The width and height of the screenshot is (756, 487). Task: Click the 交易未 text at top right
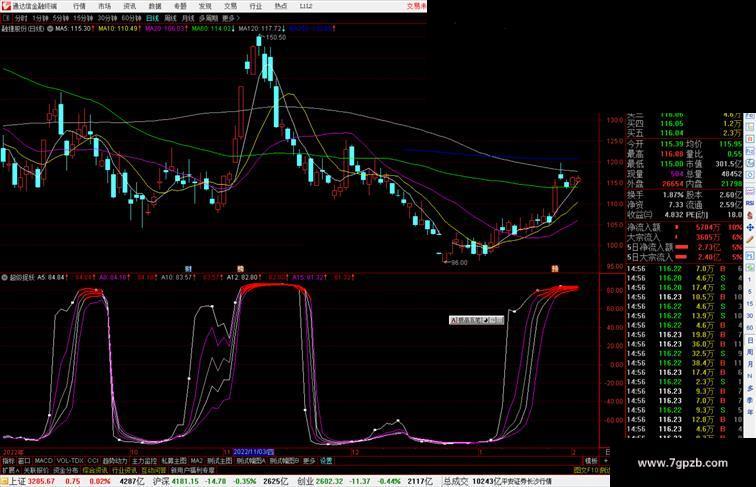tap(416, 6)
